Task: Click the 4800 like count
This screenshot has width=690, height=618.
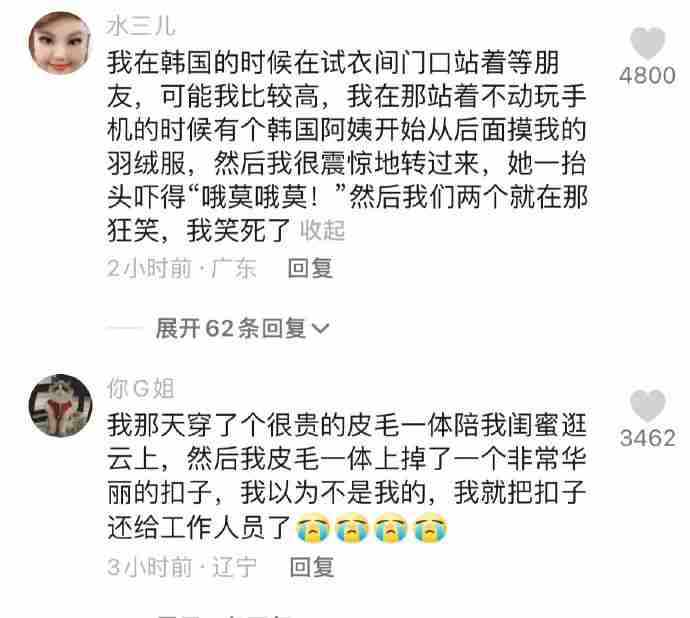Action: click(x=647, y=75)
